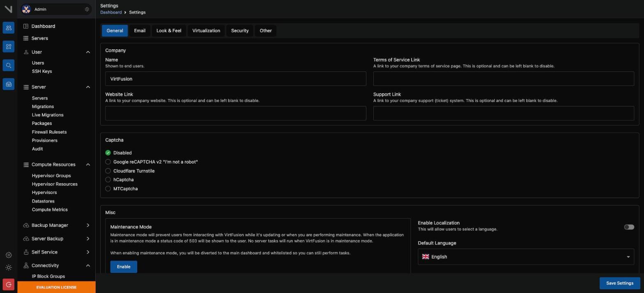This screenshot has width=644, height=293.
Task: Click the UK flag in Default Language
Action: (425, 257)
